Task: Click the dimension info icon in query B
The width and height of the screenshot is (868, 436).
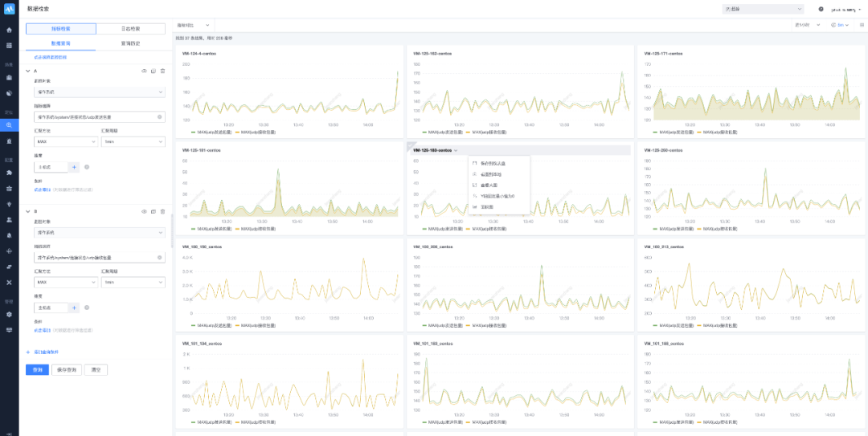Action: tap(87, 307)
